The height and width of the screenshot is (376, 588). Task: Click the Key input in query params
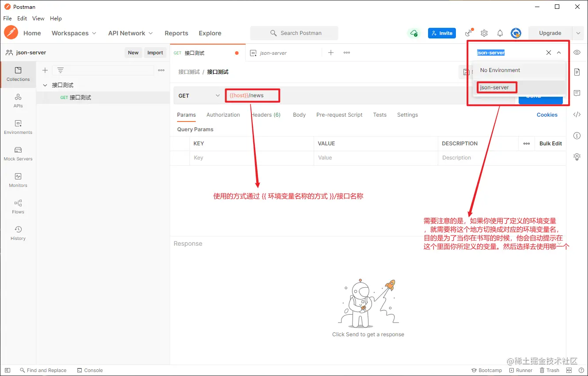[x=252, y=158]
